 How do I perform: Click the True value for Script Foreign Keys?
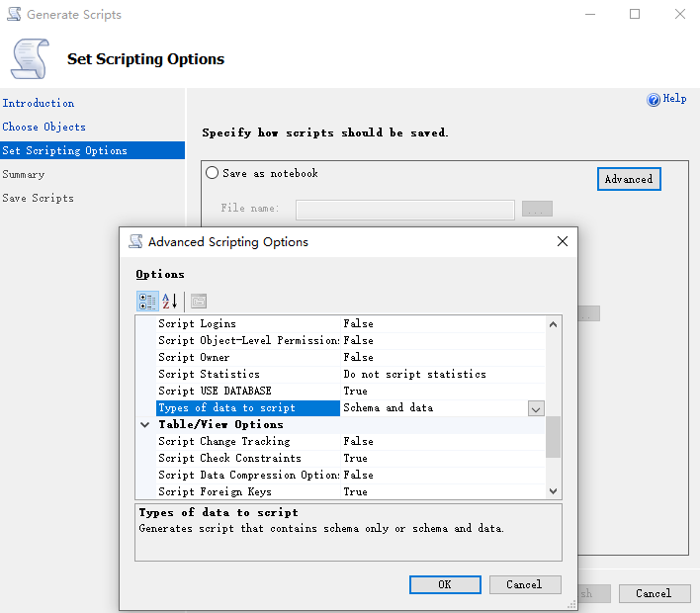coord(355,491)
